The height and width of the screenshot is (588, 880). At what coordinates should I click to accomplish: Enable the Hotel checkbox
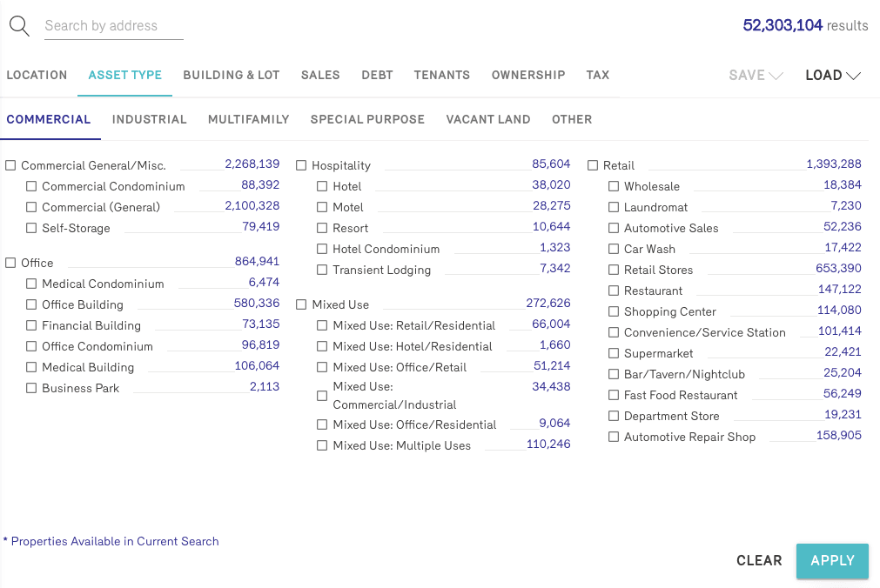click(x=322, y=187)
